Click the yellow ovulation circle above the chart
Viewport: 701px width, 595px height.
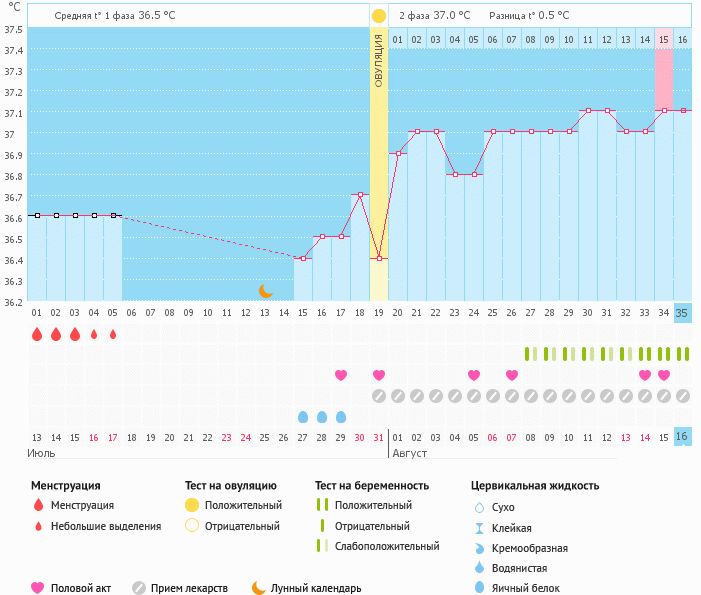[378, 16]
